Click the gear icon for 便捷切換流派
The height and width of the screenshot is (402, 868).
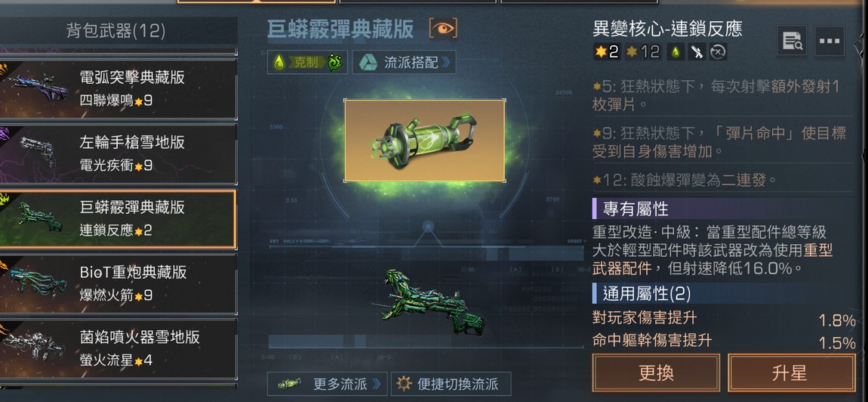pyautogui.click(x=405, y=383)
